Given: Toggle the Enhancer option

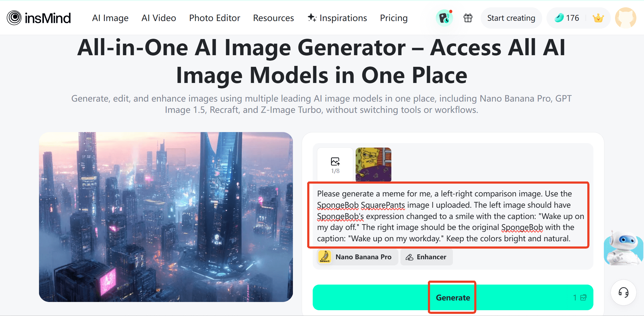Looking at the screenshot, I should pos(426,257).
